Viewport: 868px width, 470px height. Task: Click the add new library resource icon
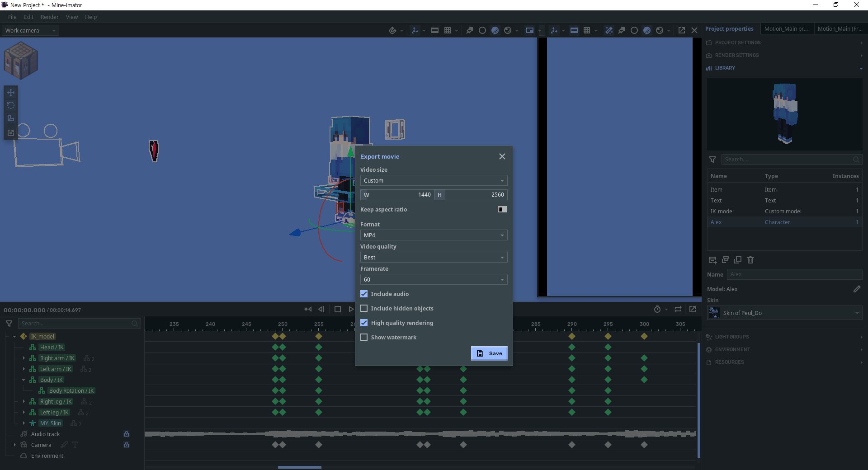click(x=712, y=260)
